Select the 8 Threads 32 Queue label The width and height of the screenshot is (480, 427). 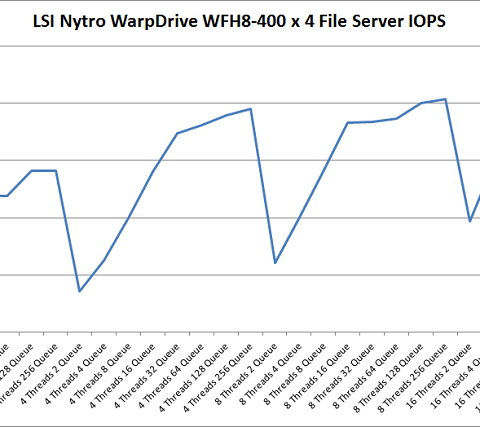pyautogui.click(x=342, y=376)
